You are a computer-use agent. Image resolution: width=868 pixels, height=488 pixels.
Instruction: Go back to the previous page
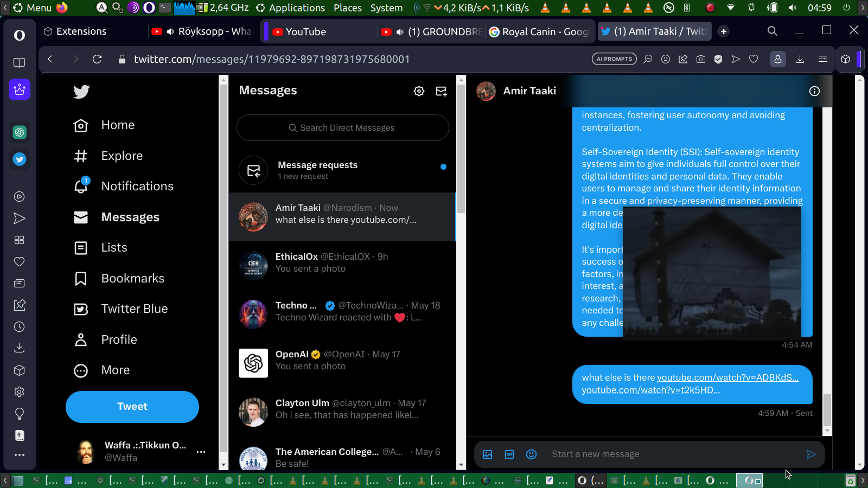point(50,59)
